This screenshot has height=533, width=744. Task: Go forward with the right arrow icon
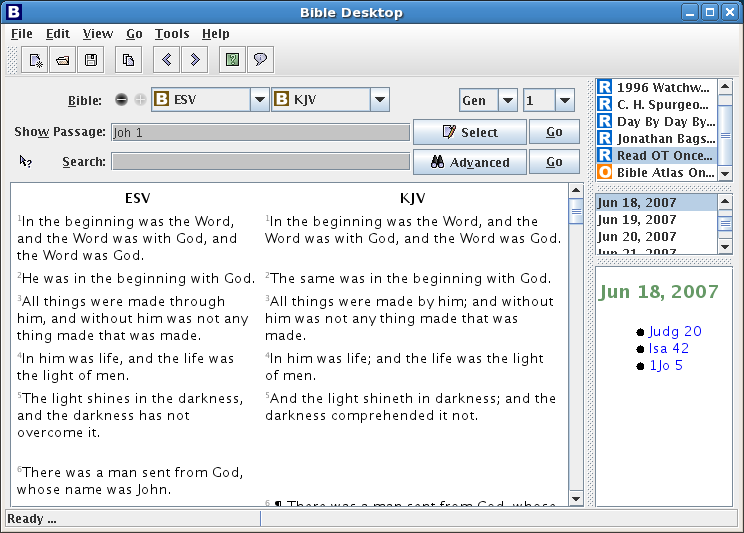click(x=194, y=60)
